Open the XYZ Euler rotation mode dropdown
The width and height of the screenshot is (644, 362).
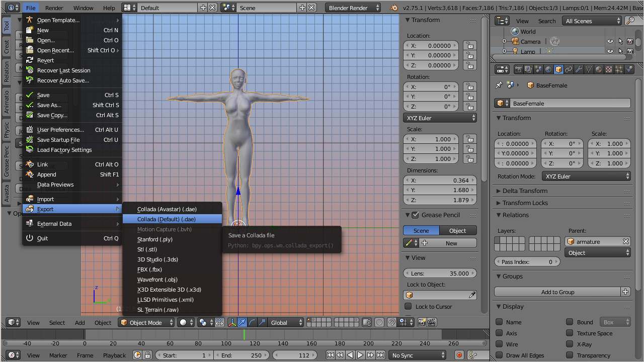coord(587,176)
